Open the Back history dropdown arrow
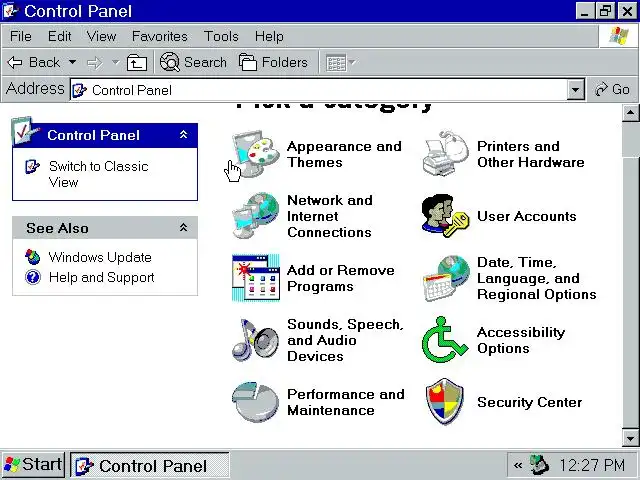Screen dimensions: 640x480 72,62
